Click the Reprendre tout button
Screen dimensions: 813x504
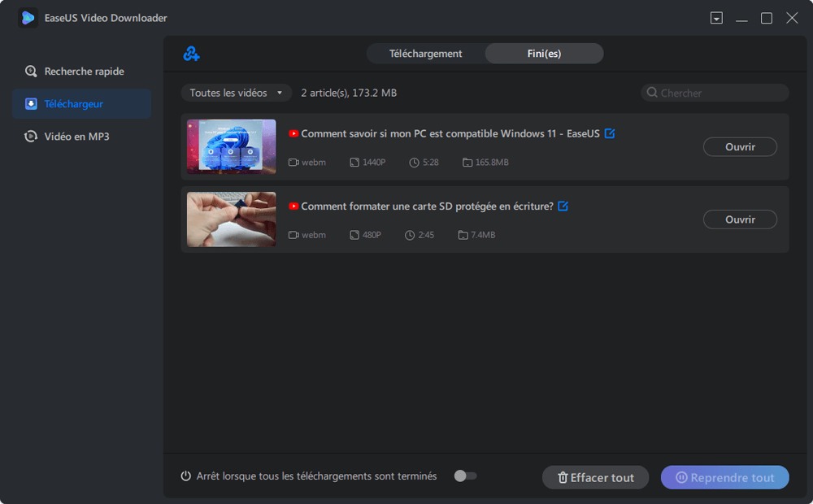pyautogui.click(x=724, y=477)
